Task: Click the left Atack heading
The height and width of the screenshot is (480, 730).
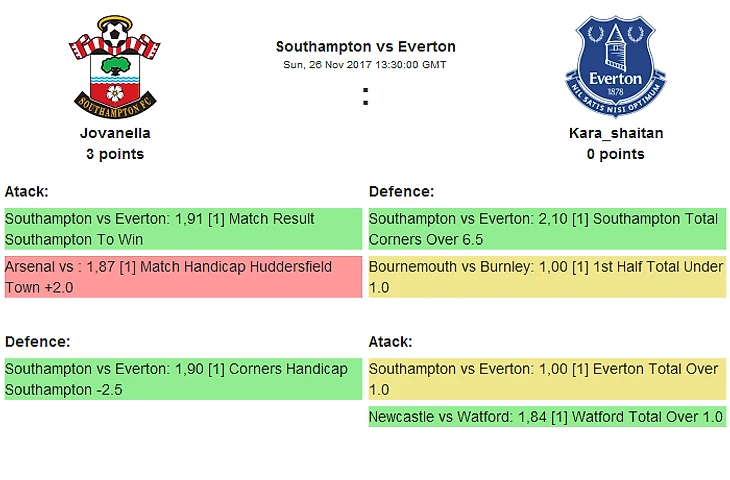Action: pos(27,191)
